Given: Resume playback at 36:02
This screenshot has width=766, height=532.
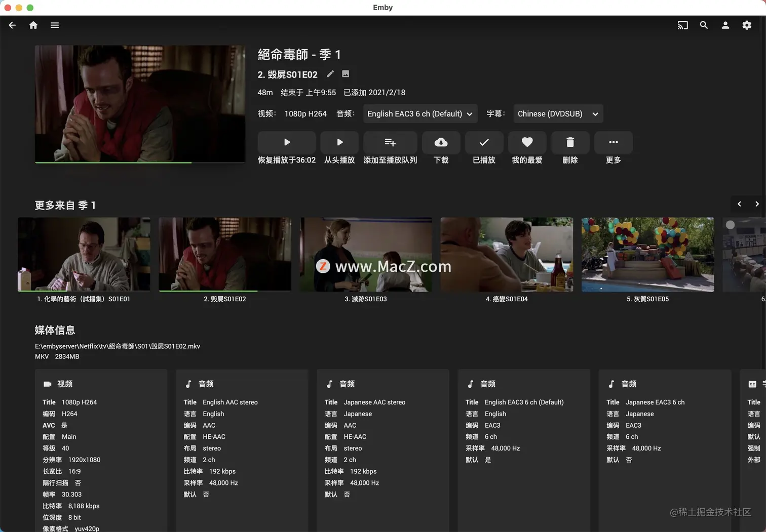Looking at the screenshot, I should click(286, 142).
